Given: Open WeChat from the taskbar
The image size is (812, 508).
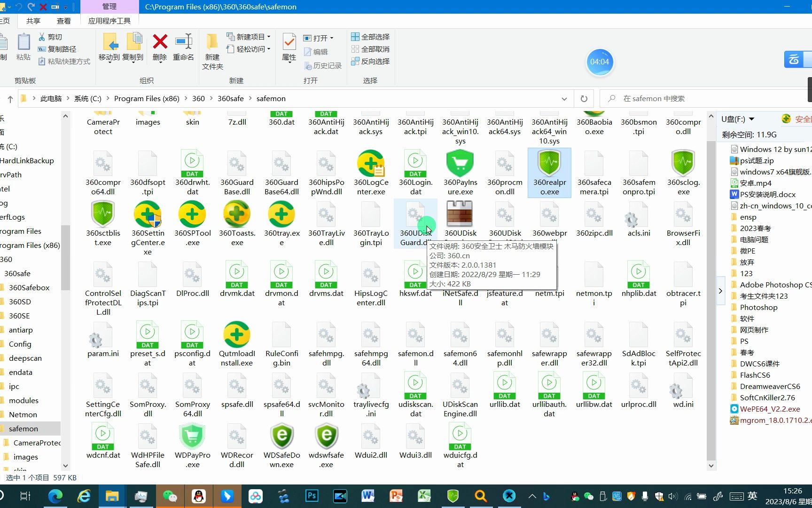Looking at the screenshot, I should click(170, 496).
